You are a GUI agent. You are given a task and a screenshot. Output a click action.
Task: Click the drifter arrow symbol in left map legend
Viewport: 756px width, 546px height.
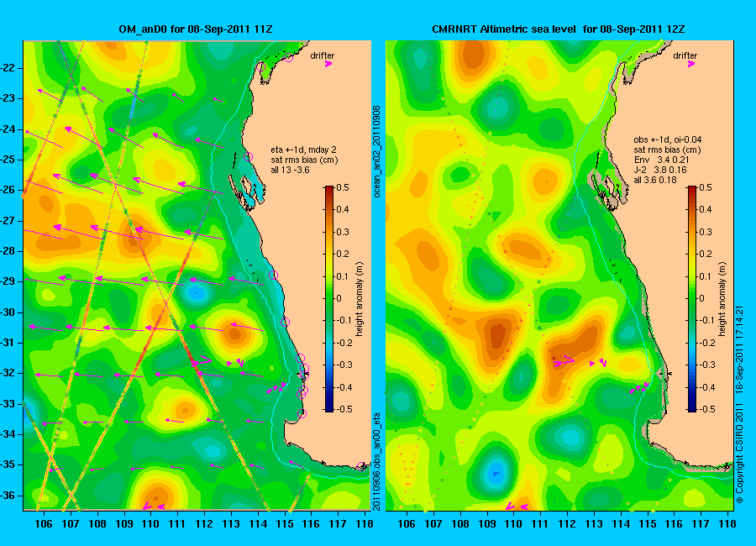(x=328, y=64)
